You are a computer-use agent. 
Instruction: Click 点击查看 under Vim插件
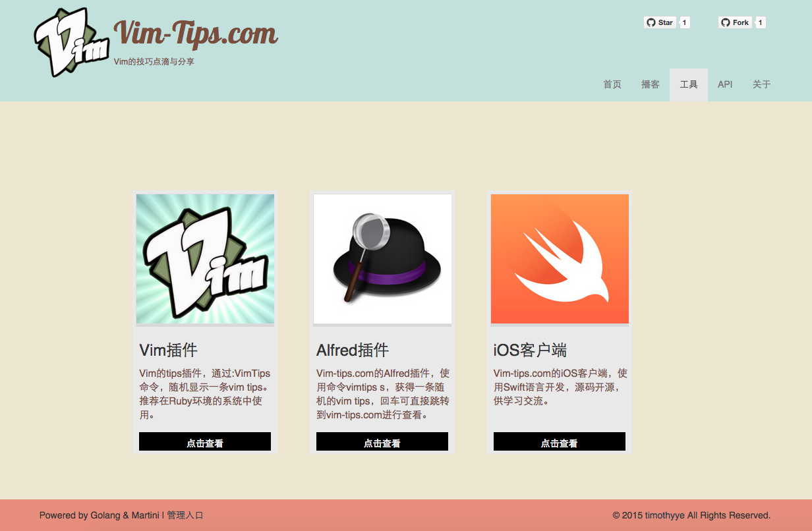[x=205, y=441]
